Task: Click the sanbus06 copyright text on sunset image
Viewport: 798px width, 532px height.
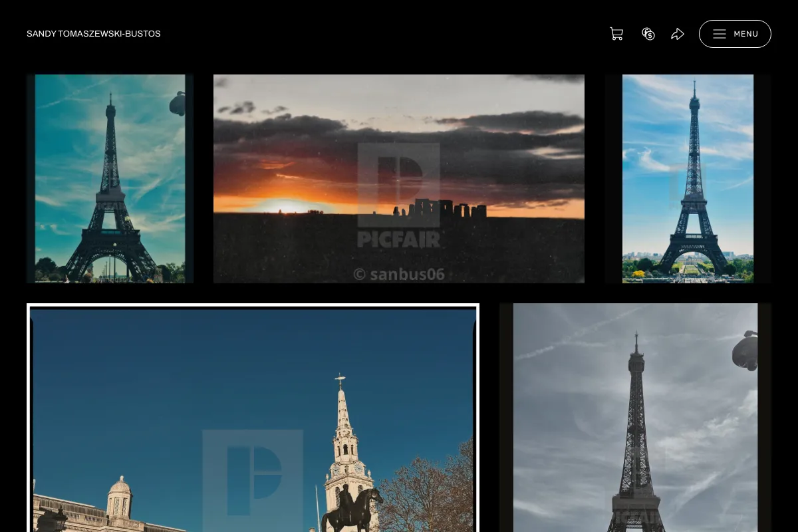Action: click(x=399, y=273)
